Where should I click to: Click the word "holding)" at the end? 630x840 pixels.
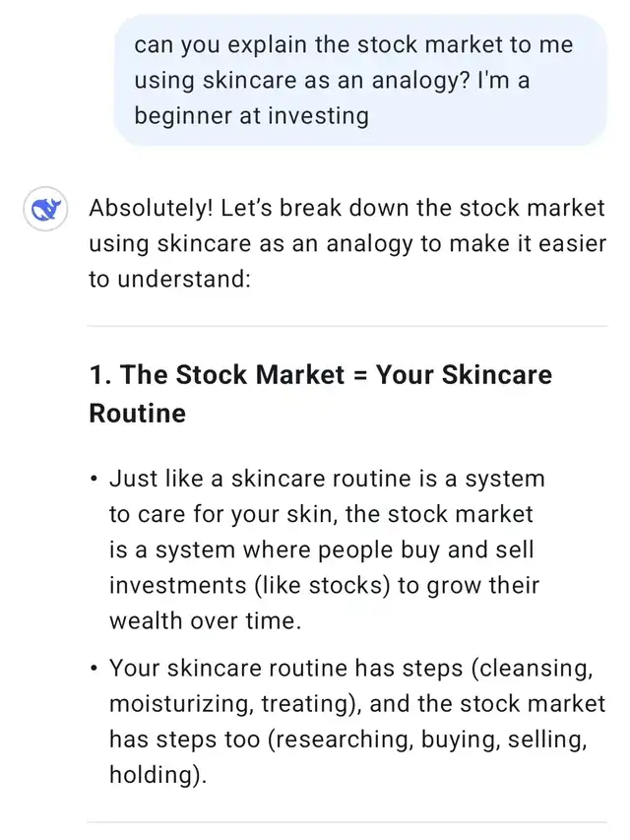tap(158, 775)
